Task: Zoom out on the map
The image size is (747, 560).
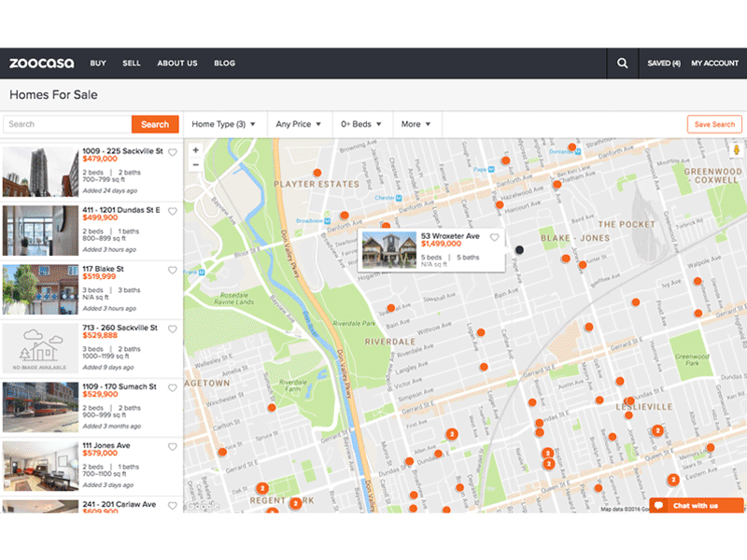Action: click(x=195, y=164)
